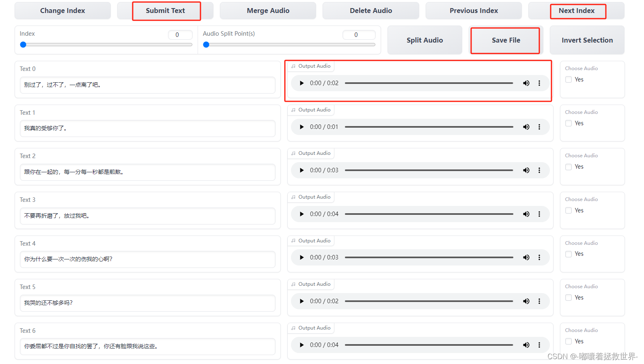
Task: Check Yes to choose Text 5 audio
Action: point(569,298)
